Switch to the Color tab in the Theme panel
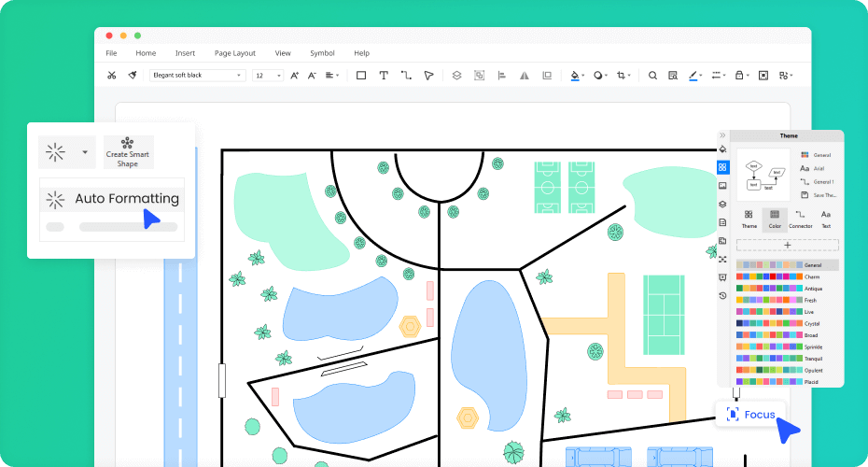 (x=775, y=219)
